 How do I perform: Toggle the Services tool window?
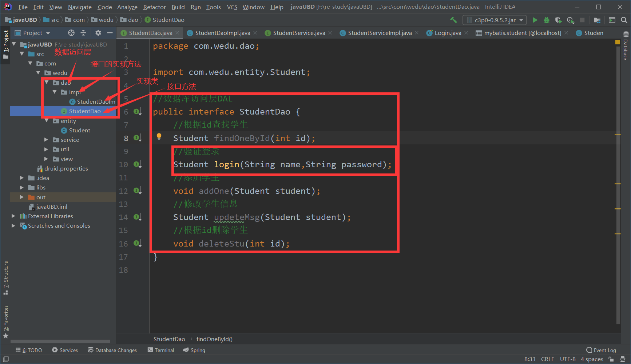point(65,350)
